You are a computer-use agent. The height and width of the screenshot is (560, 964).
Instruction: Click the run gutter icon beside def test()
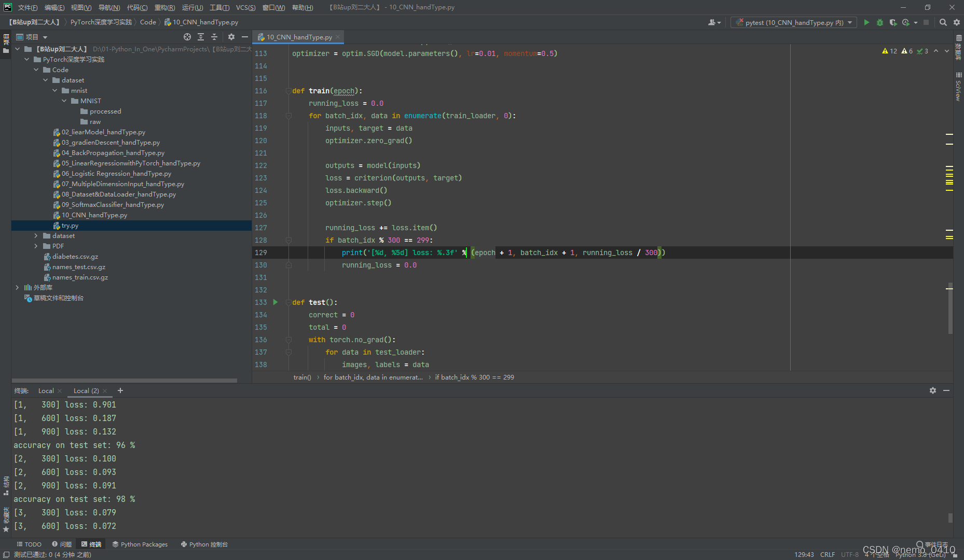276,302
